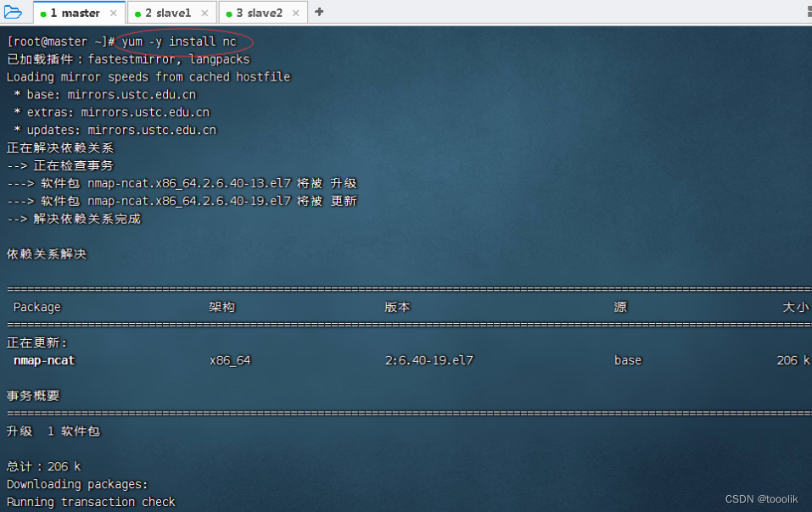
Task: Open the session folder icon
Action: 13,12
